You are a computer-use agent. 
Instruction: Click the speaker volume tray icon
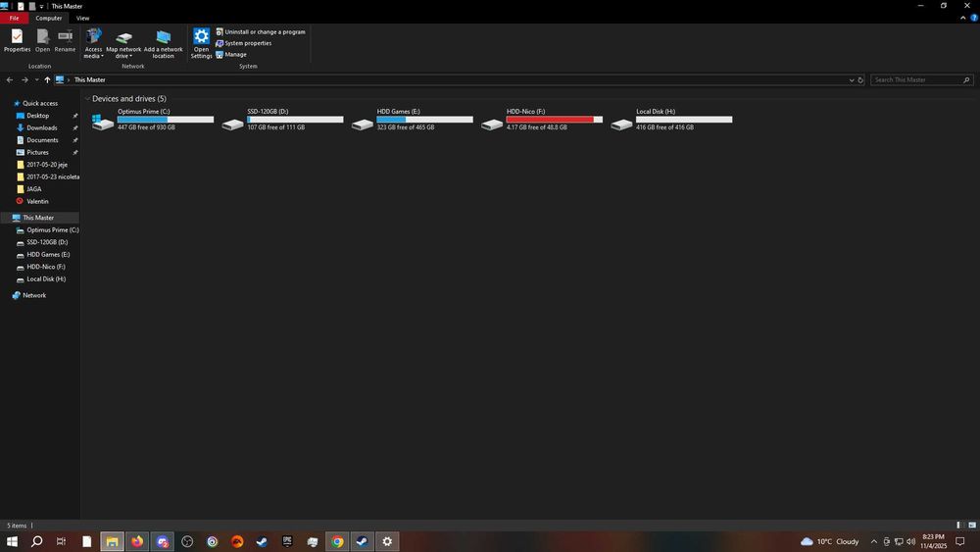pyautogui.click(x=910, y=541)
